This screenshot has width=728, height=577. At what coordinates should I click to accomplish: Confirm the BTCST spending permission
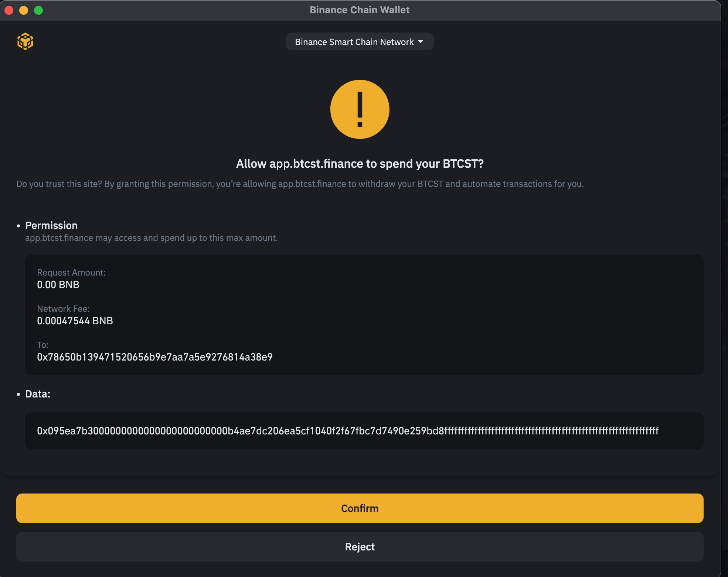(x=360, y=508)
